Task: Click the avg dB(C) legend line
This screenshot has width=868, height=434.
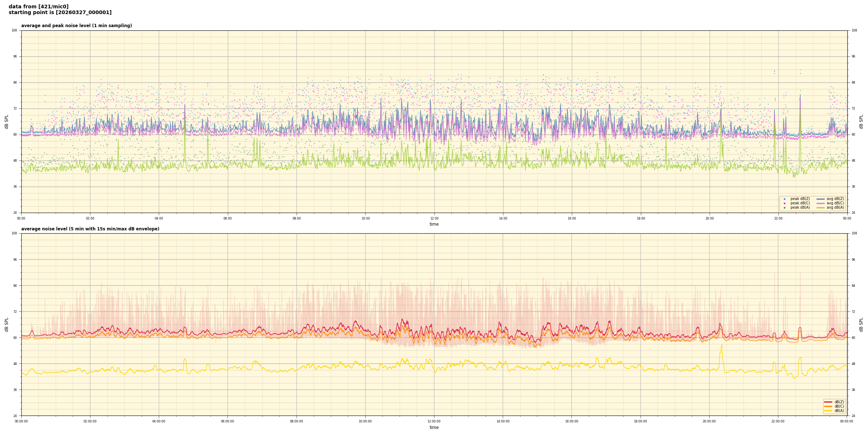Action: pos(821,203)
